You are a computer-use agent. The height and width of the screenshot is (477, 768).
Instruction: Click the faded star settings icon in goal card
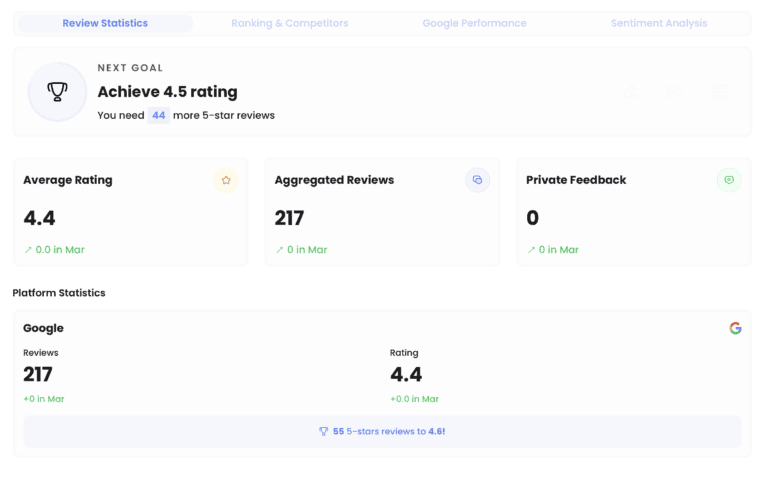pyautogui.click(x=631, y=92)
